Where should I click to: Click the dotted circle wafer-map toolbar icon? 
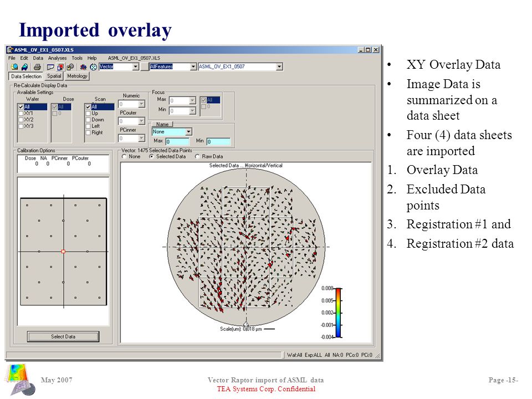pos(93,67)
